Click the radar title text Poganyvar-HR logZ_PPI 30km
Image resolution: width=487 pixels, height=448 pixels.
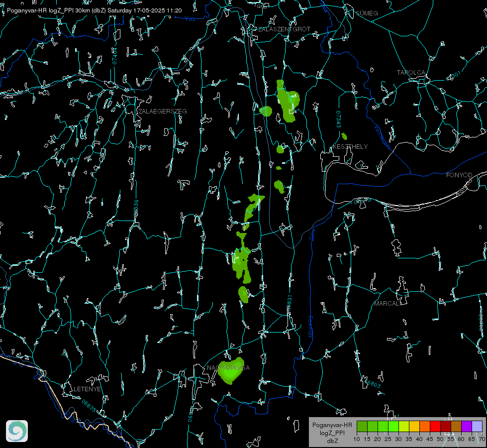click(x=49, y=10)
